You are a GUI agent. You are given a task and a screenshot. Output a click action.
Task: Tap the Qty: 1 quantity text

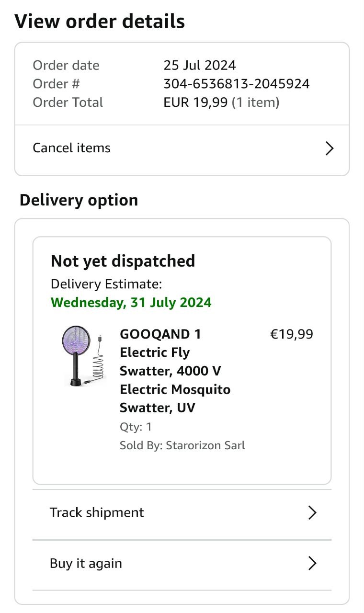pyautogui.click(x=136, y=427)
